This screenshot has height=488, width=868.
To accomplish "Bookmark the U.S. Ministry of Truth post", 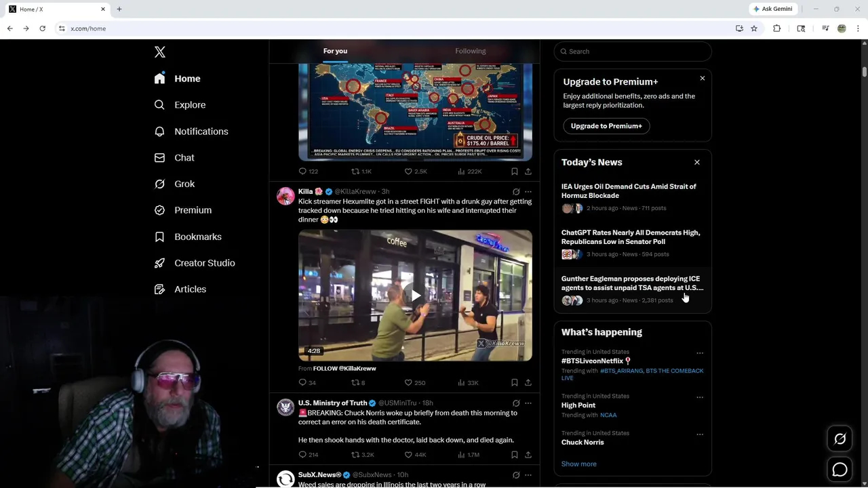I will pos(515,455).
